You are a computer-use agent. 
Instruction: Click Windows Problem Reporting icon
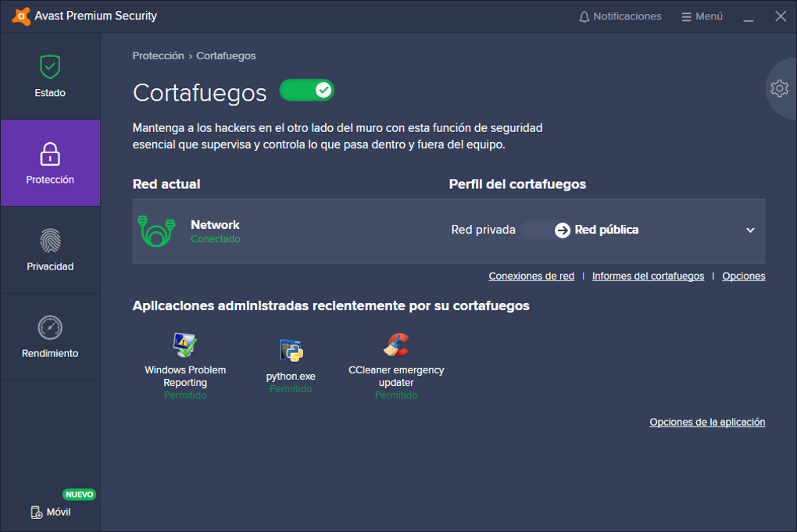[x=185, y=345]
